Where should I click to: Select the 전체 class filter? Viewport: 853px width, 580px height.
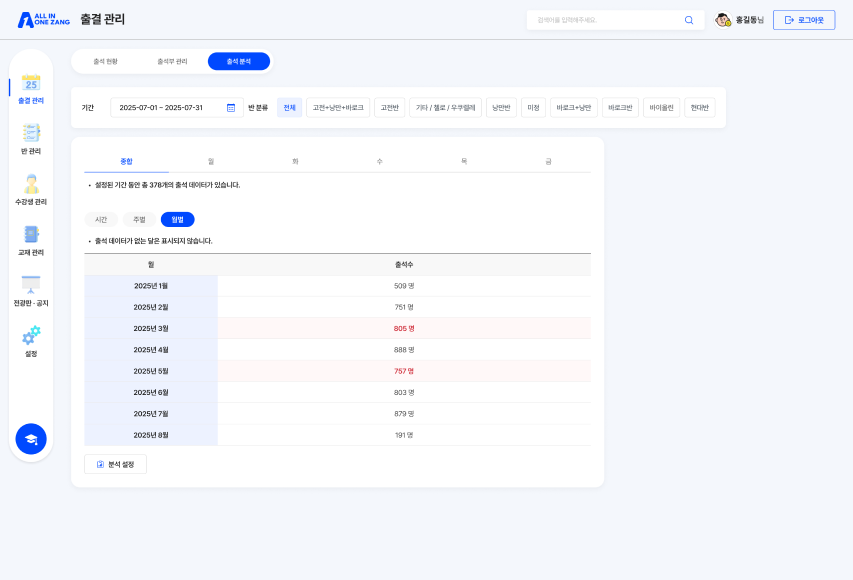point(289,108)
